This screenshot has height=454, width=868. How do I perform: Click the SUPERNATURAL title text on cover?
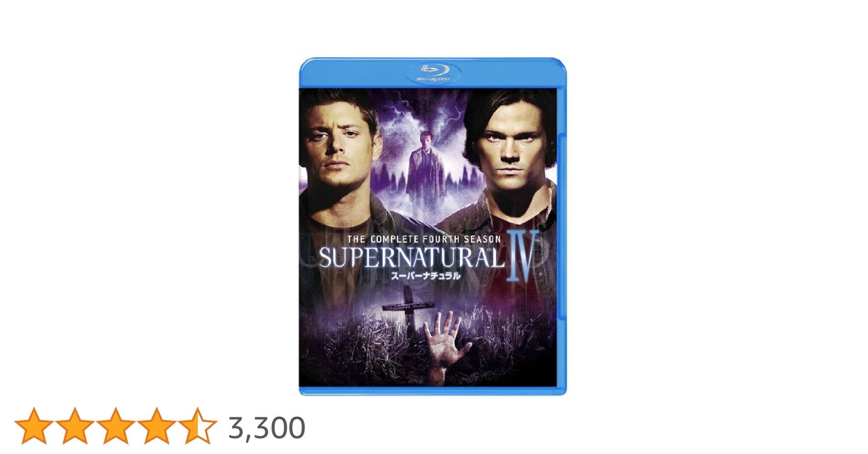click(x=411, y=258)
